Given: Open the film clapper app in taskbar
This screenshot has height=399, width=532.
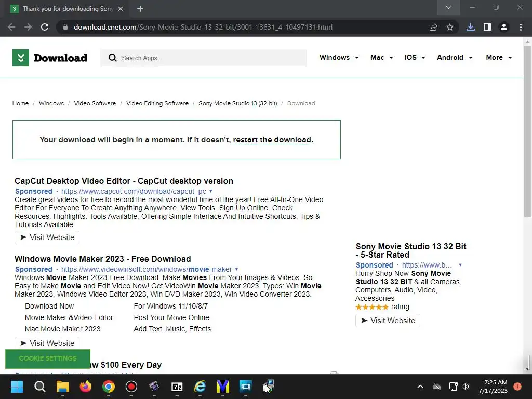Looking at the screenshot, I should [154, 387].
